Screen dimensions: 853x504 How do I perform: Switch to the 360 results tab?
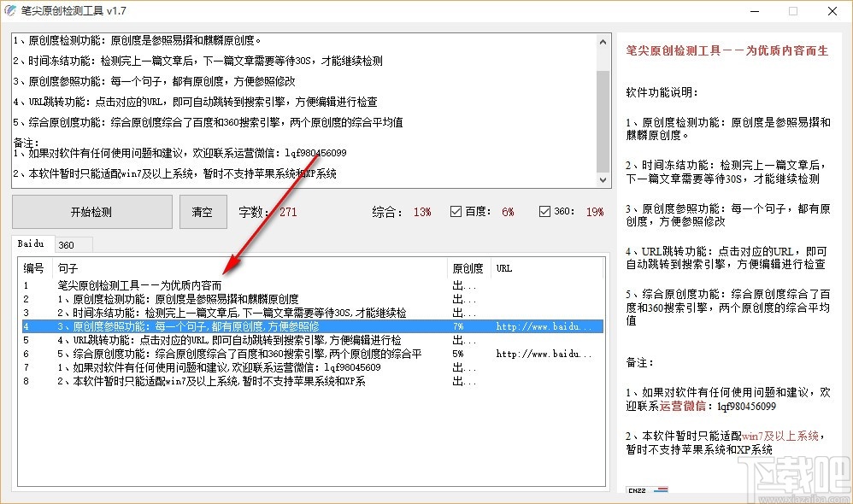(67, 245)
